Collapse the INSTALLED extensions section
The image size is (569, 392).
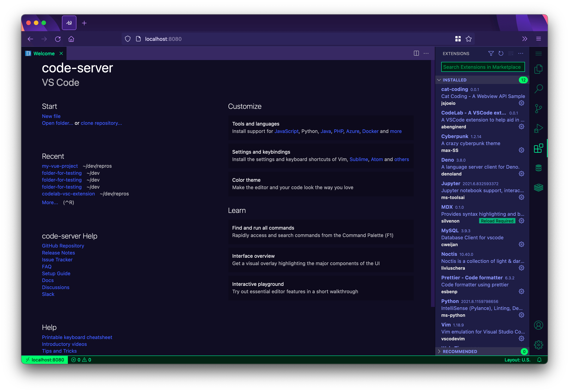[x=441, y=80]
